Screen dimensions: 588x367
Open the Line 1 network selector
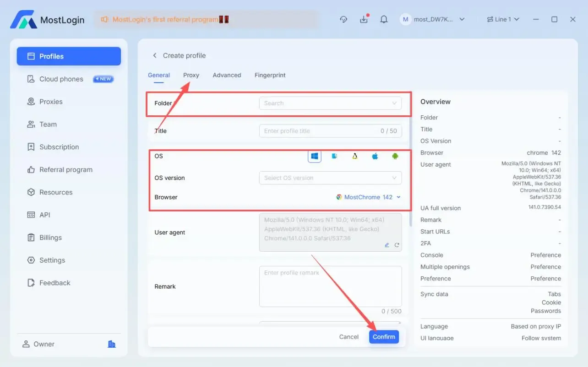coord(503,19)
